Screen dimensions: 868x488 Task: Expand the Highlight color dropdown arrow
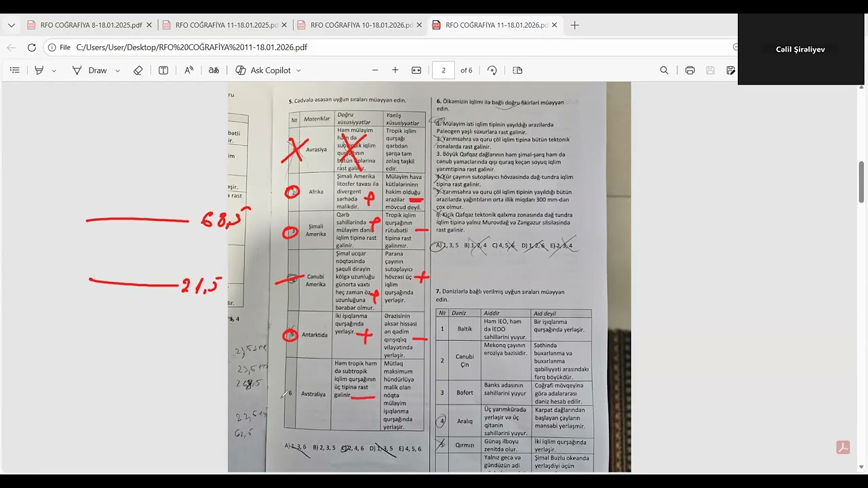(x=54, y=70)
